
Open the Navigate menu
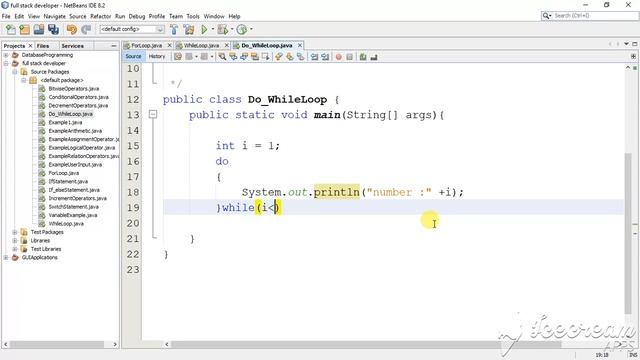[x=54, y=16]
